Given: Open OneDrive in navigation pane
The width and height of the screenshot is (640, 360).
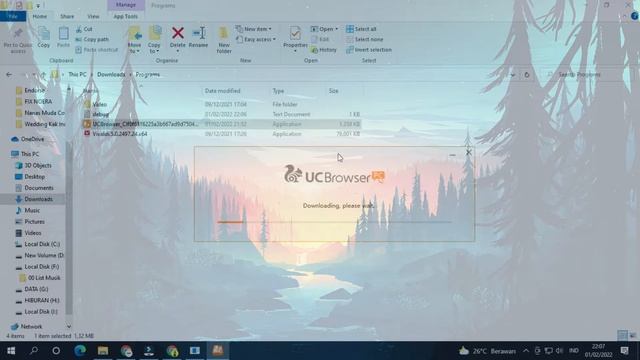Looking at the screenshot, I should (x=32, y=139).
